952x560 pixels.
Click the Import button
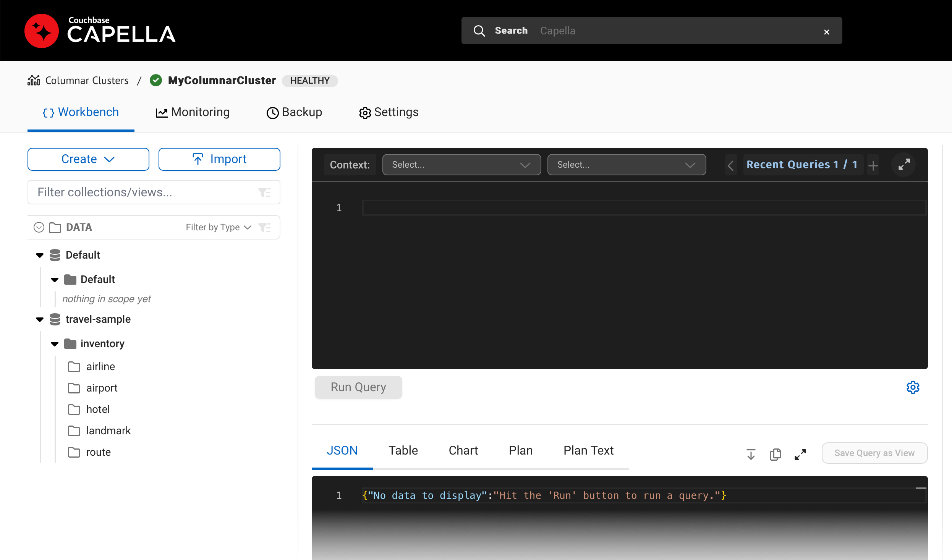tap(219, 159)
